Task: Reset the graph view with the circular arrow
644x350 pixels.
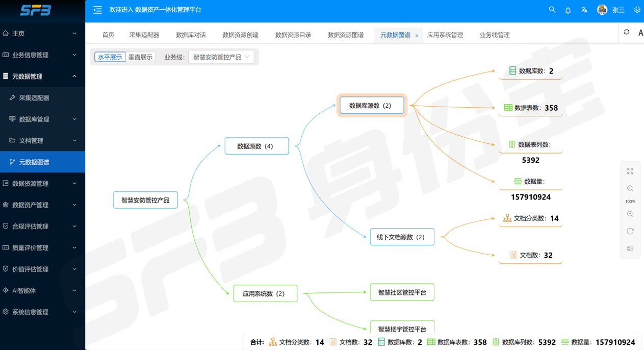Action: click(x=630, y=231)
